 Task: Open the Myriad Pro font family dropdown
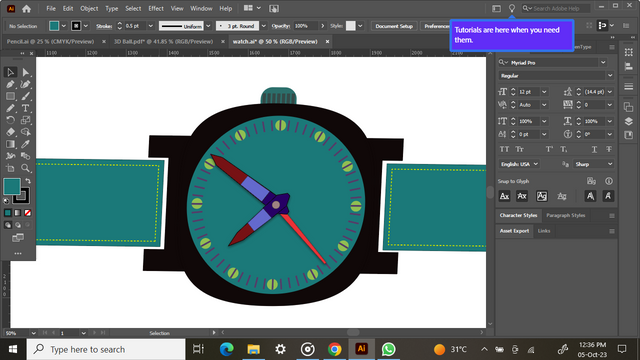[603, 62]
